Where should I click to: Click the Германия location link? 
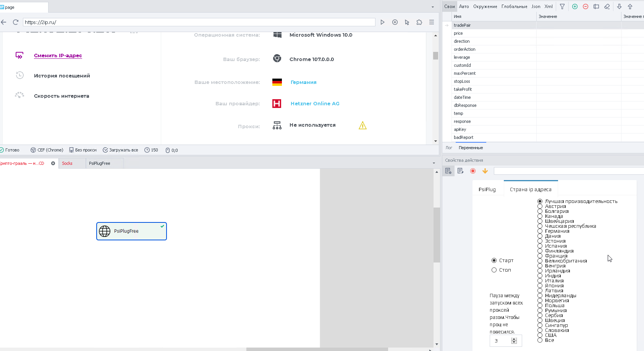coord(303,82)
